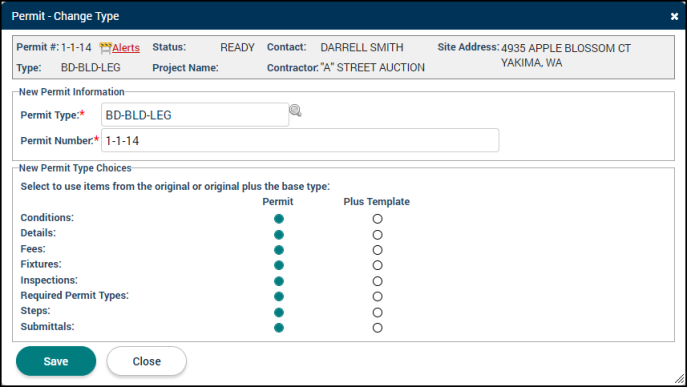Select Permit option for Inspections
This screenshot has width=687, height=387.
click(x=279, y=281)
